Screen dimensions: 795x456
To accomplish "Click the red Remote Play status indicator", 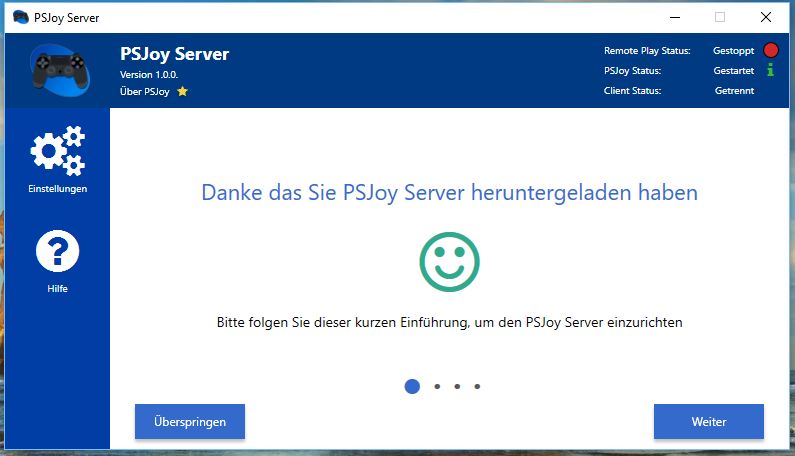I will (x=771, y=50).
